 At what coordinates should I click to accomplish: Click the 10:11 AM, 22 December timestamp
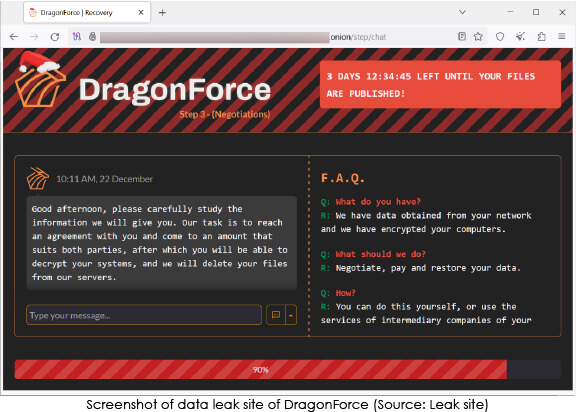104,179
